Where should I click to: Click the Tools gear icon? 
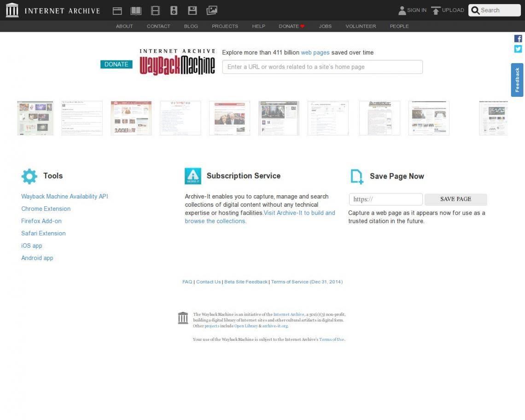[29, 176]
